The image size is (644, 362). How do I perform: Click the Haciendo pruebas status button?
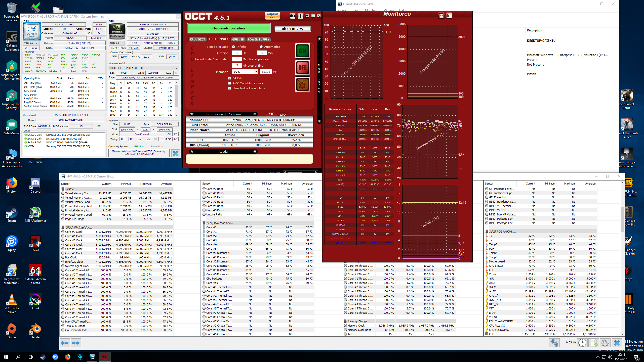tap(229, 28)
